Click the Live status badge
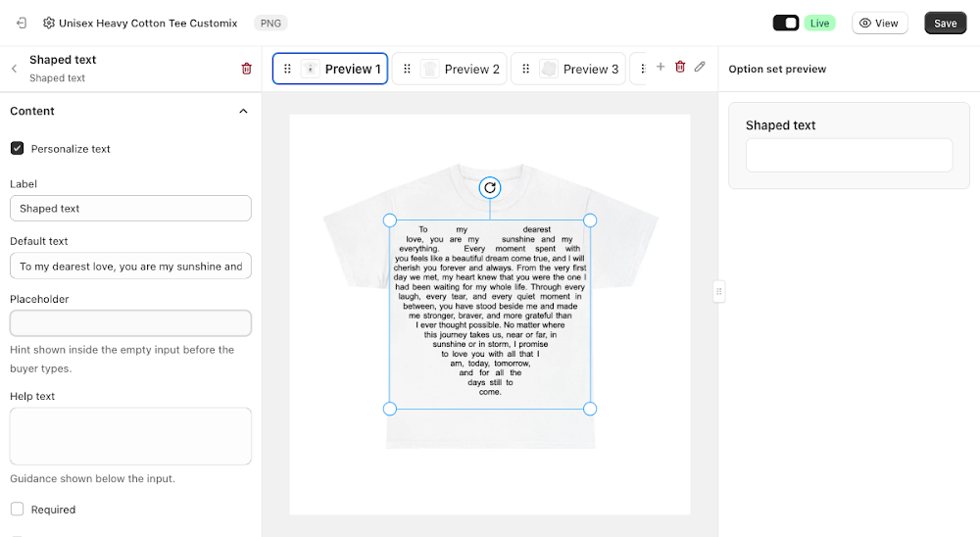 tap(819, 24)
